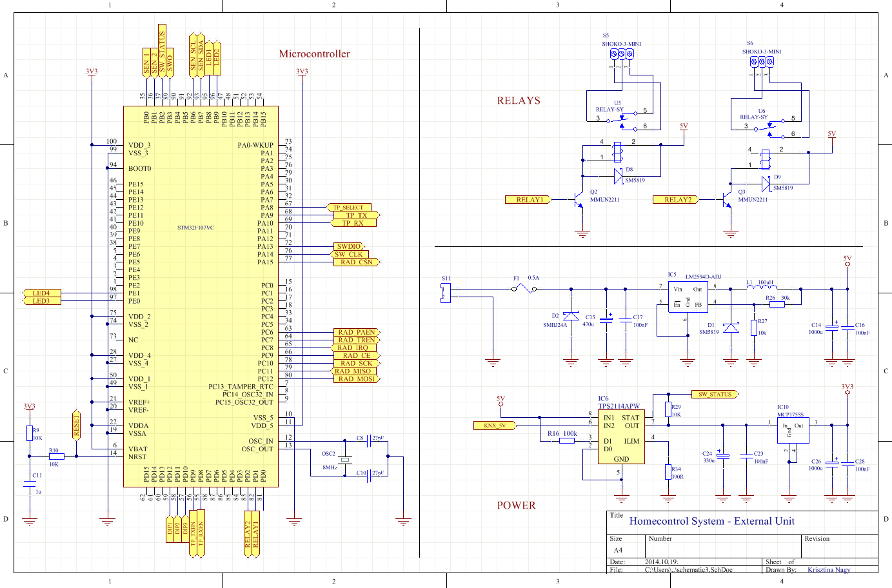Click inductor L1 100uH symbol
This screenshot has height=588, width=892.
(761, 288)
